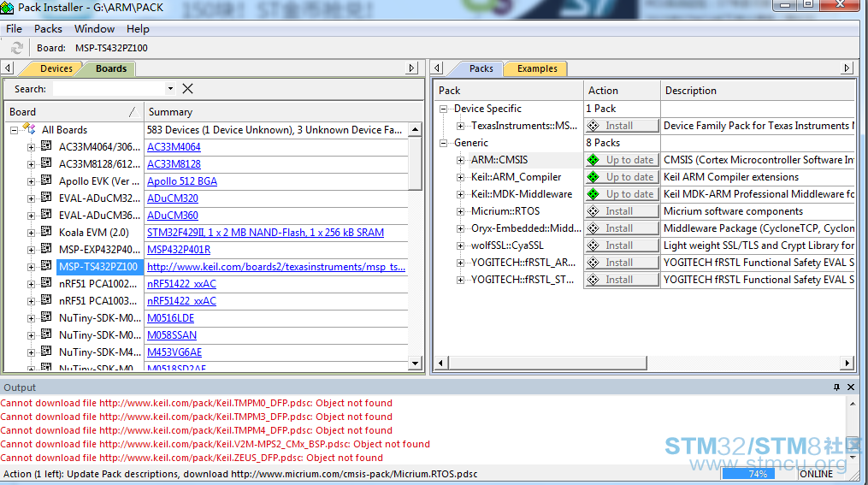Click green diamond icon for Keil::MDK-Middleware
The height and width of the screenshot is (485, 868).
593,194
